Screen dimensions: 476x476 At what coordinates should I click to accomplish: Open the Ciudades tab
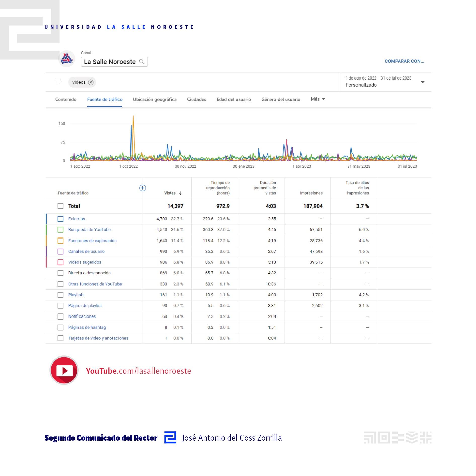196,99
